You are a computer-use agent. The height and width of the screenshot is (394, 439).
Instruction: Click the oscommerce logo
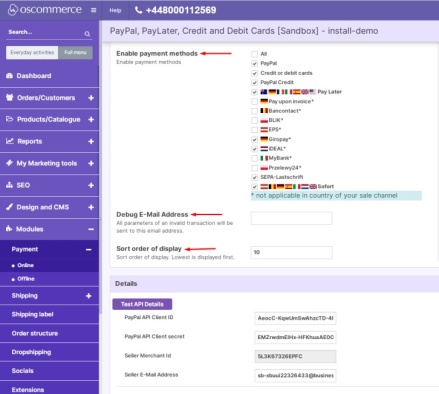(x=45, y=10)
